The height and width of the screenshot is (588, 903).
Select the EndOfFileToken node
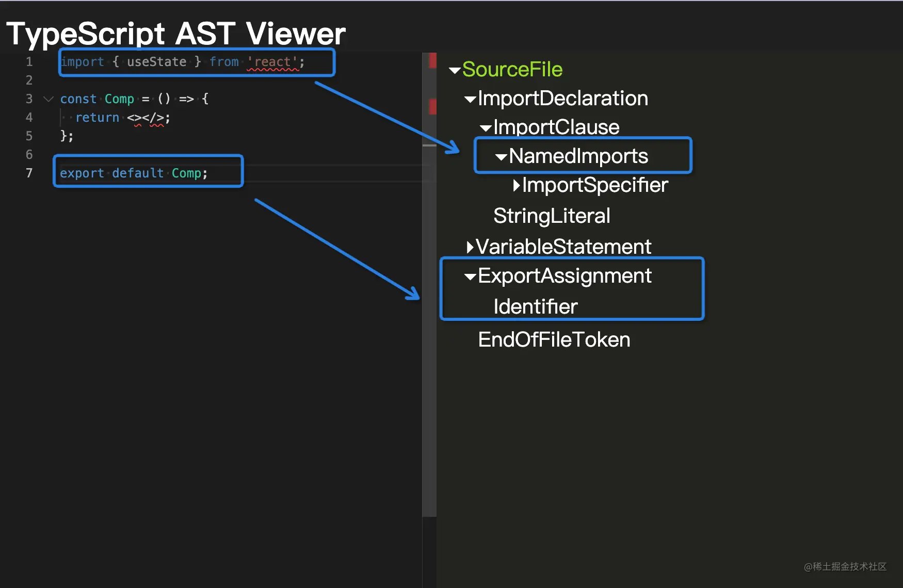[554, 340]
